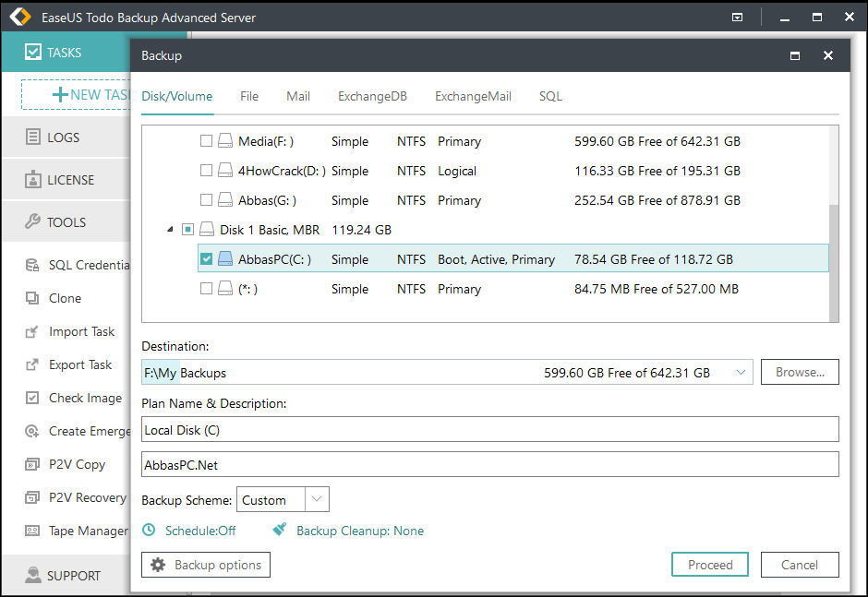Viewport: 868px width, 597px height.
Task: Click the Export Task icon
Action: pos(32,364)
